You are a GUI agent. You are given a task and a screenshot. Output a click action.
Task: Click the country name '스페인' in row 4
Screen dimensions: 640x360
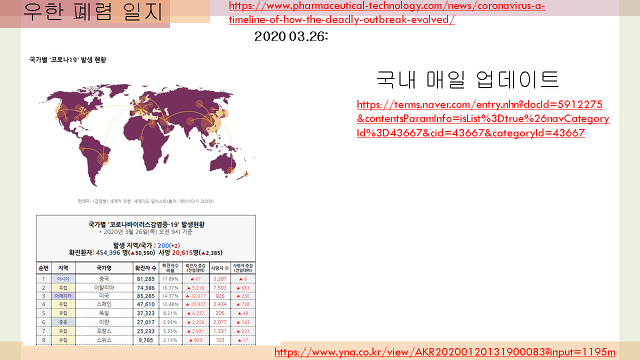pos(104,304)
